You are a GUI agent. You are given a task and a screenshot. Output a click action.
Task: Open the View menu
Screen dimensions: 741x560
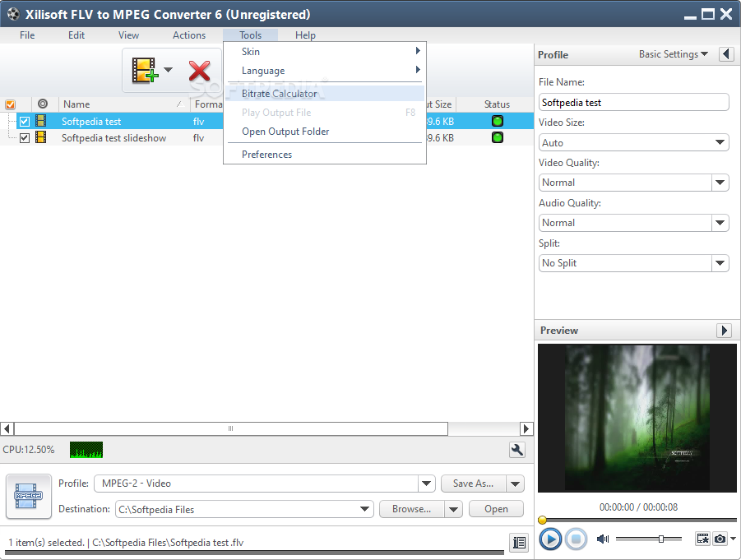[128, 35]
